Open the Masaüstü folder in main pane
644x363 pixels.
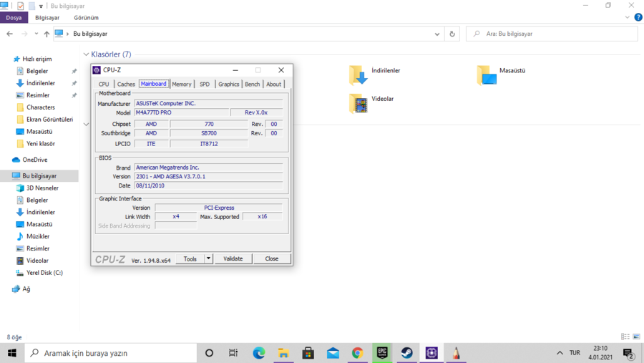[501, 74]
